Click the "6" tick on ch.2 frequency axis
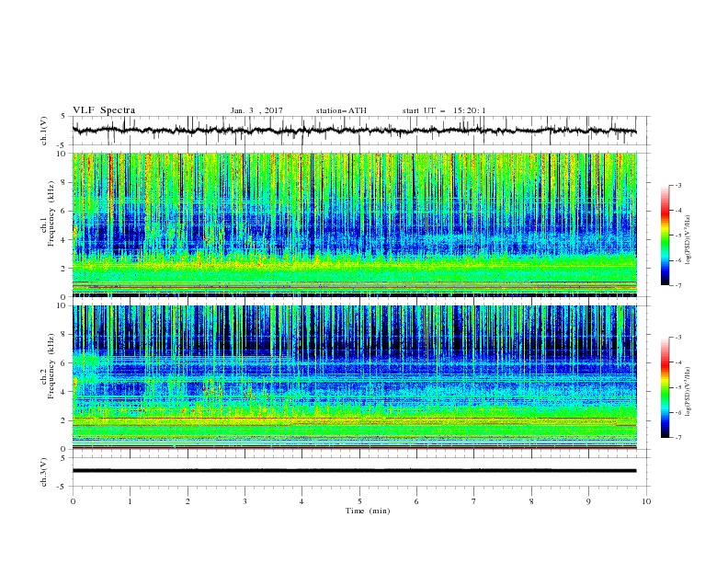This screenshot has height=563, width=728. 64,363
